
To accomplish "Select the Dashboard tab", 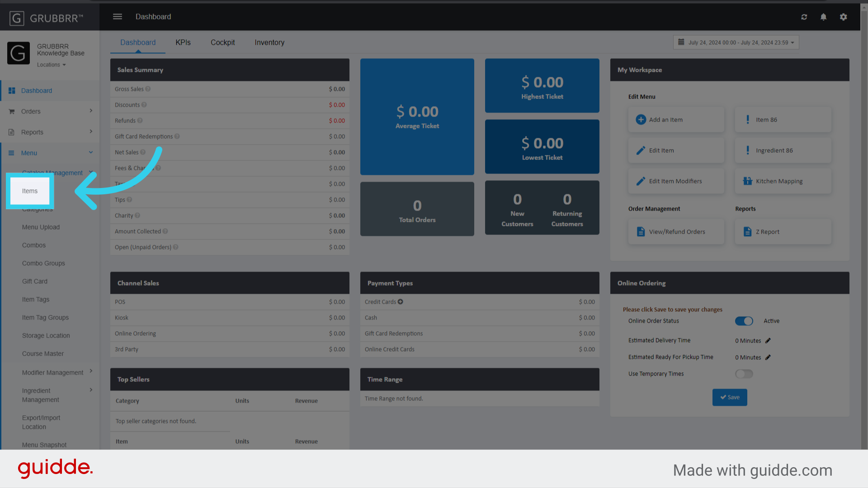I will 138,42.
